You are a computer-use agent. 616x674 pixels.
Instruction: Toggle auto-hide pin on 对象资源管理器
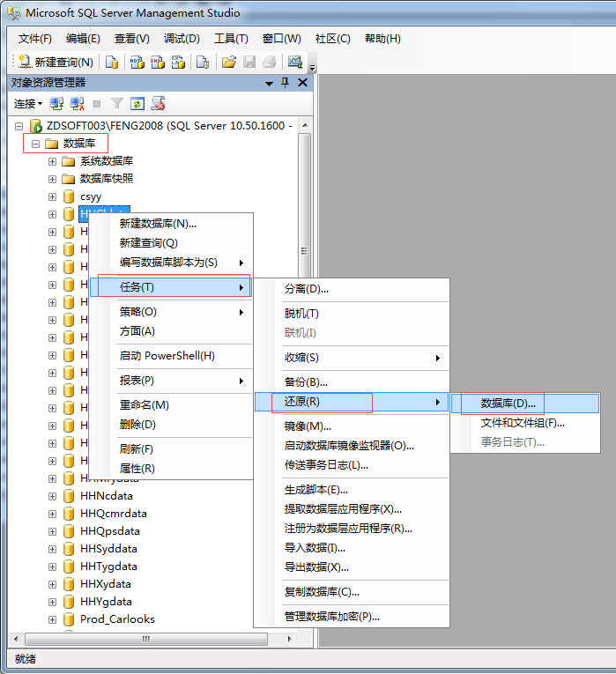(x=285, y=83)
